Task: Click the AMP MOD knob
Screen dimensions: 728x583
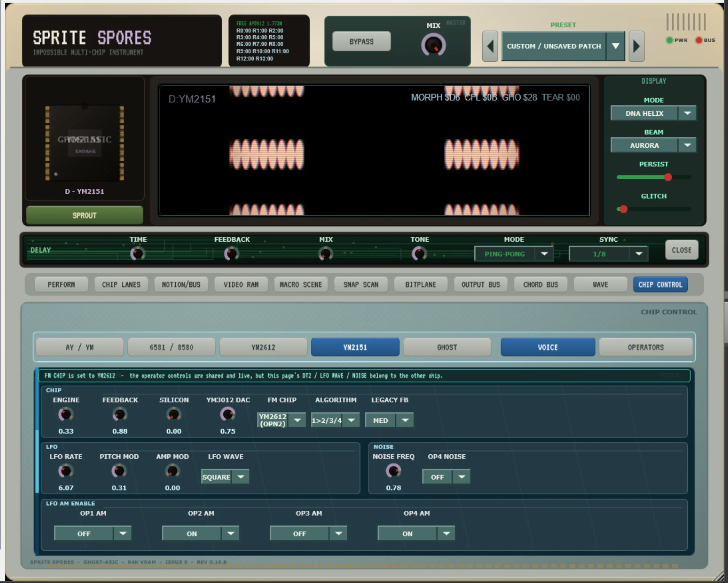Action: (172, 471)
